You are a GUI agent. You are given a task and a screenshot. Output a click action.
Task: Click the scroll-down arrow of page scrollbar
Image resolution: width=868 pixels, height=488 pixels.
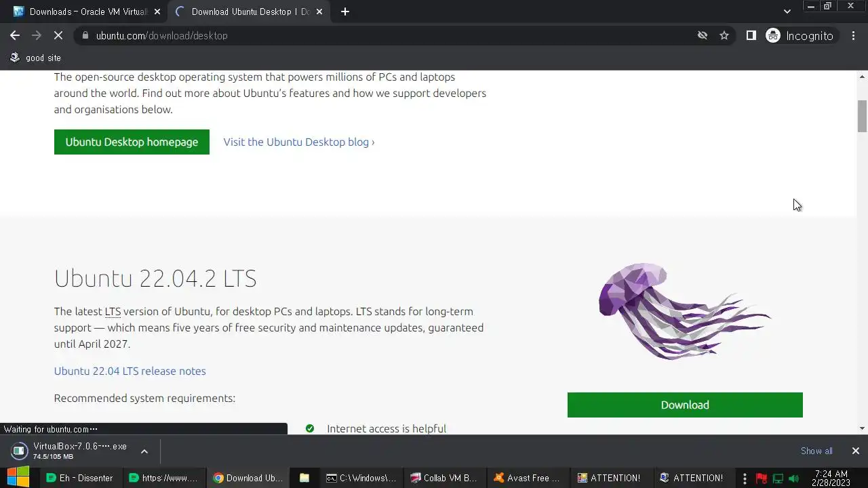point(862,428)
